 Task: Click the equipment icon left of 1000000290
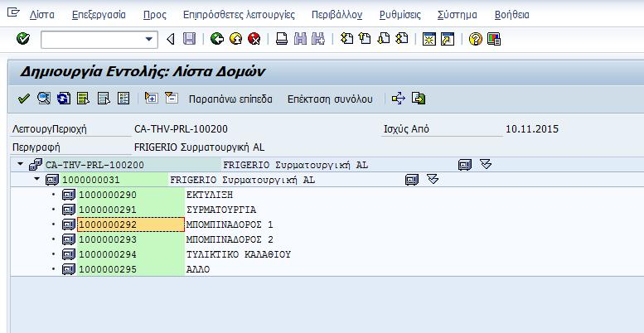(x=69, y=195)
